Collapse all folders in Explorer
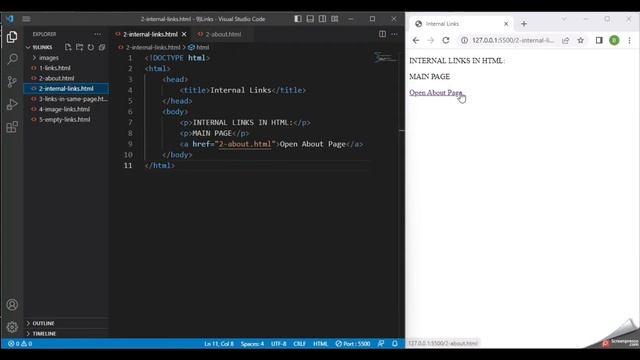Screen dimensions: 640x360 coord(102,47)
